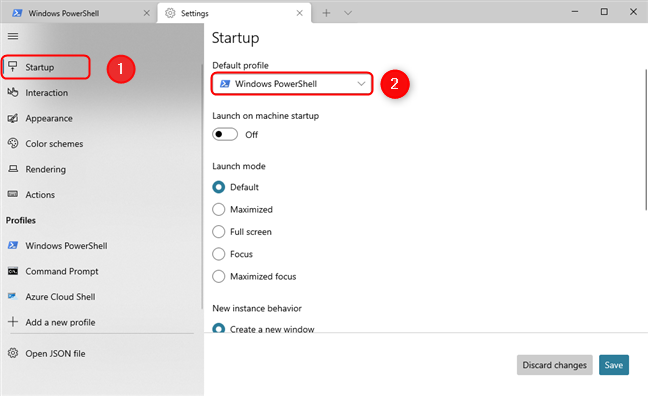The image size is (648, 396).
Task: Click the Windows PowerShell profile icon in sidebar
Action: coord(13,245)
